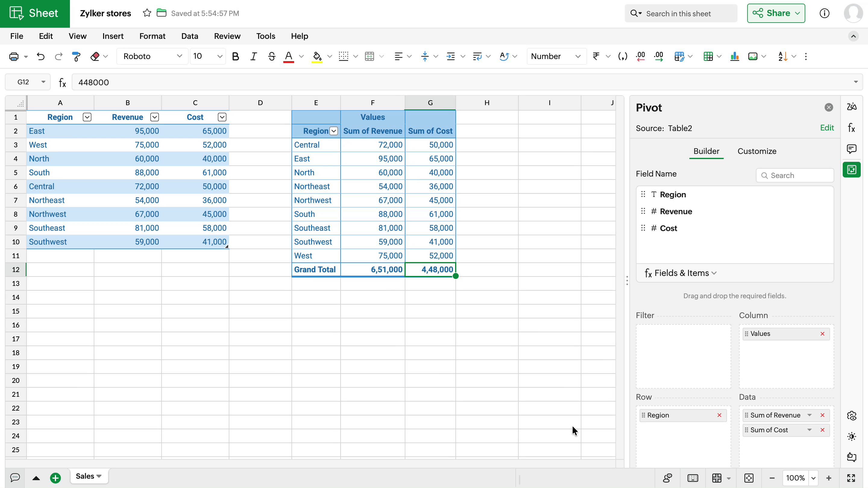Increase decimal places icon
This screenshot has height=488, width=868.
click(659, 56)
